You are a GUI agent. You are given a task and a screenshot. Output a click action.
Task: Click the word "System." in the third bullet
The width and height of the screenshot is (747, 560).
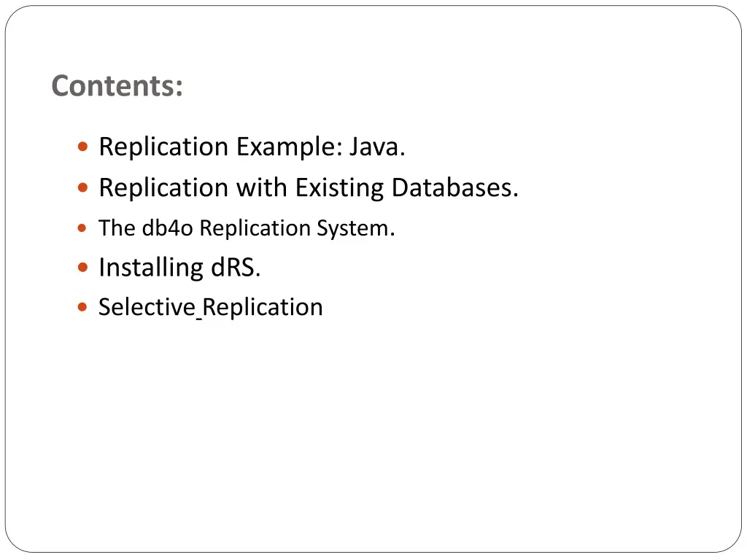pos(356,229)
